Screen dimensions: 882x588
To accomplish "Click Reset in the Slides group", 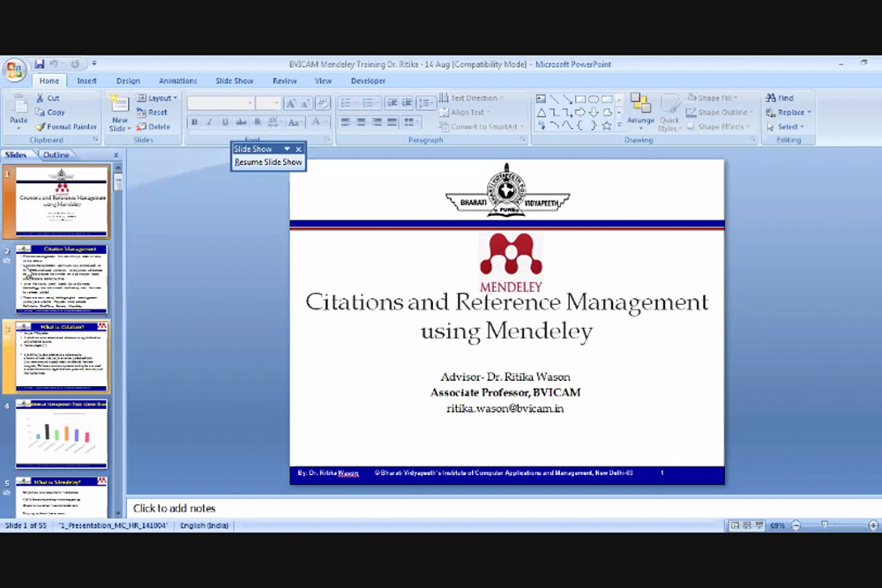I will 153,113.
